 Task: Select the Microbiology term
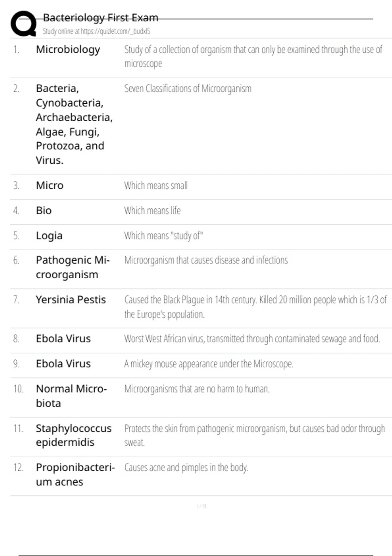(x=68, y=49)
